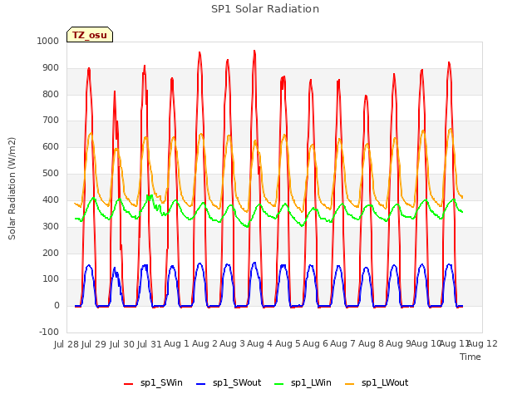Image resolution: width=532 pixels, height=399 pixels.
Task: Click the Aug 12 x-axis date label
Action: 483,344
